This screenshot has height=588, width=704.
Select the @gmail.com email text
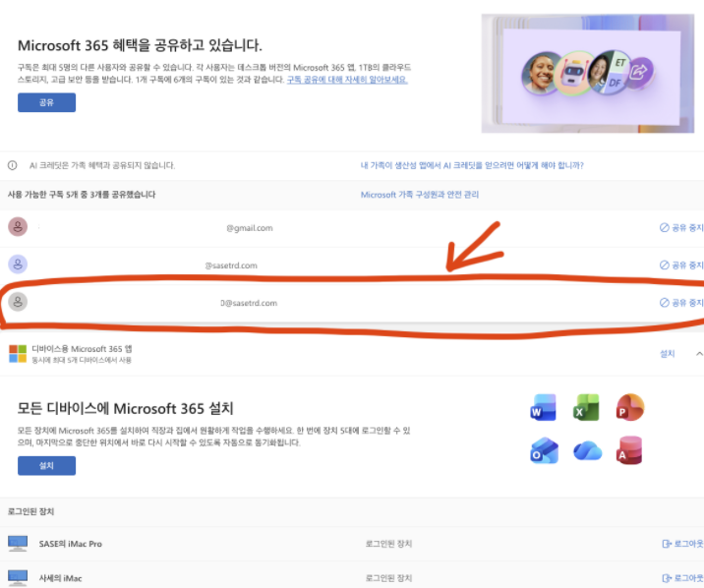point(249,228)
